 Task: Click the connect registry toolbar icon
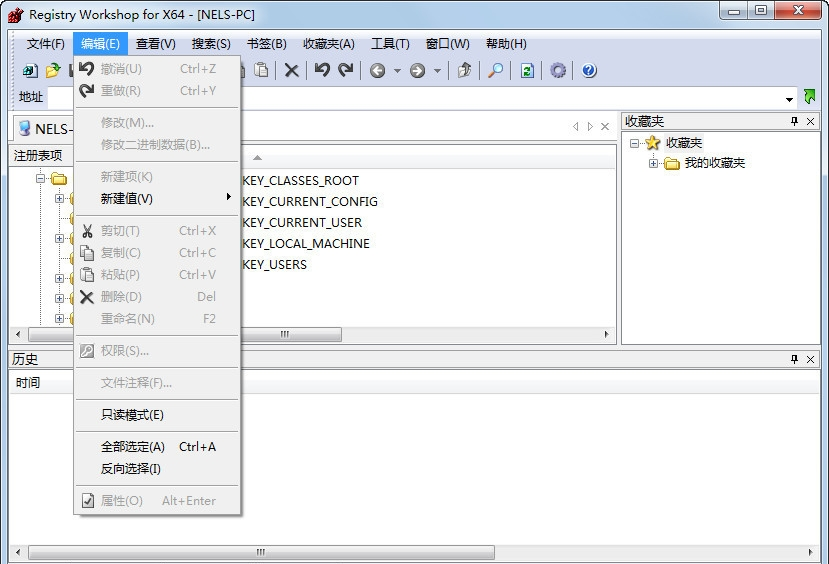coord(30,70)
